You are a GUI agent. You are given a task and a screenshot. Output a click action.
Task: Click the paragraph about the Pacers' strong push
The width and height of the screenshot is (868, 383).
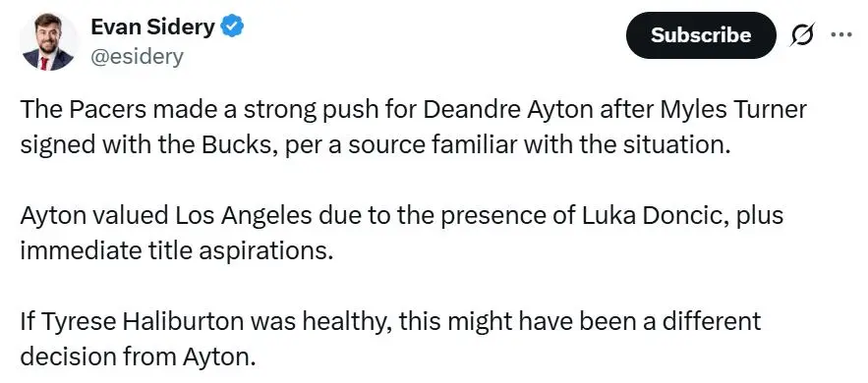(413, 128)
